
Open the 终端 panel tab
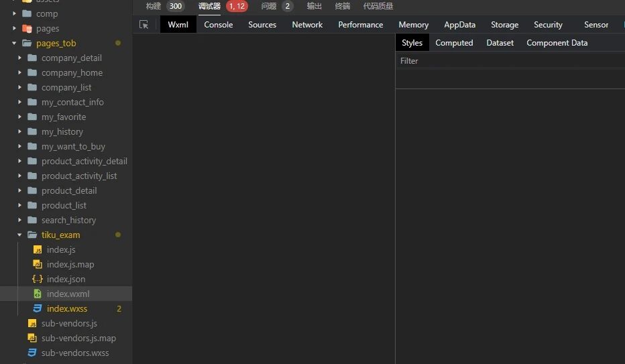coord(343,6)
